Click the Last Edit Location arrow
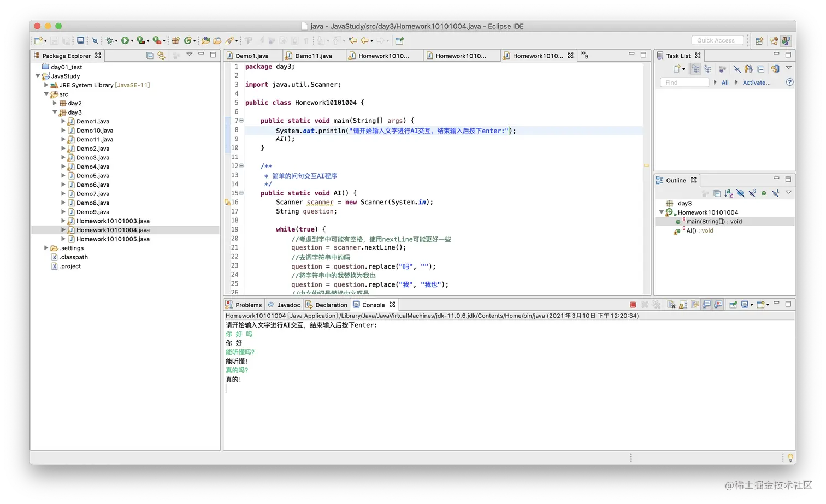The height and width of the screenshot is (504, 826). pos(352,40)
